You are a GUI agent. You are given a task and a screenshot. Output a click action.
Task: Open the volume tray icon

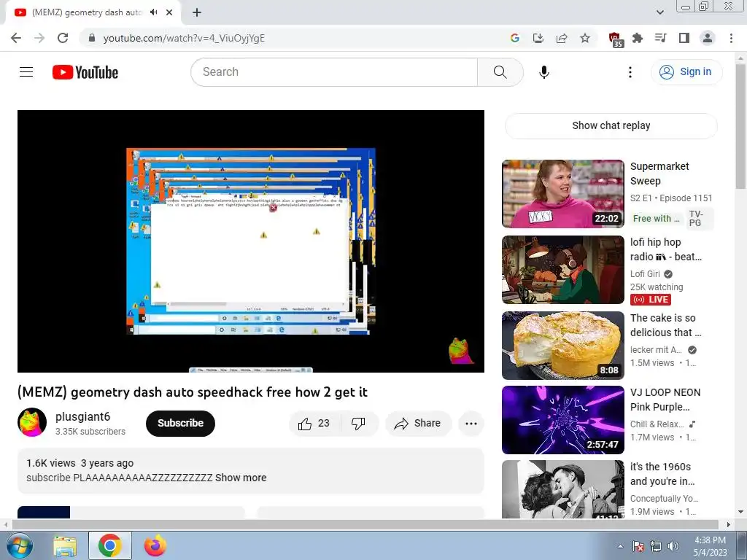click(673, 546)
